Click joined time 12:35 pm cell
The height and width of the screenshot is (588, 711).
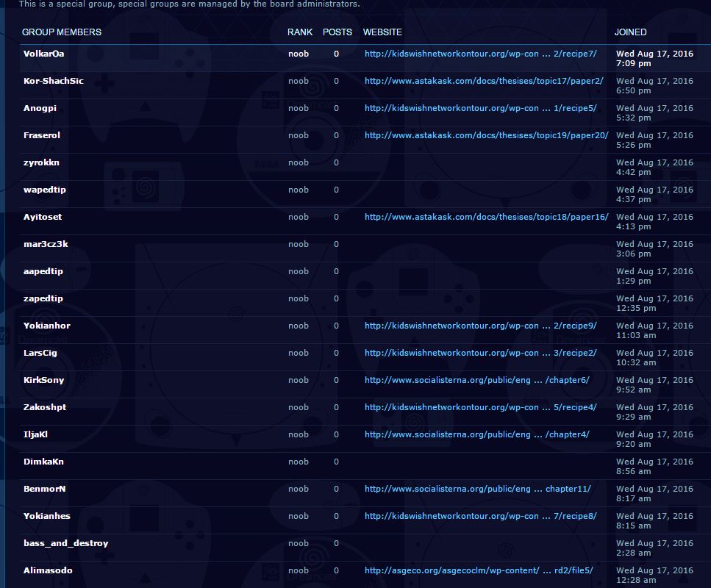click(x=654, y=304)
